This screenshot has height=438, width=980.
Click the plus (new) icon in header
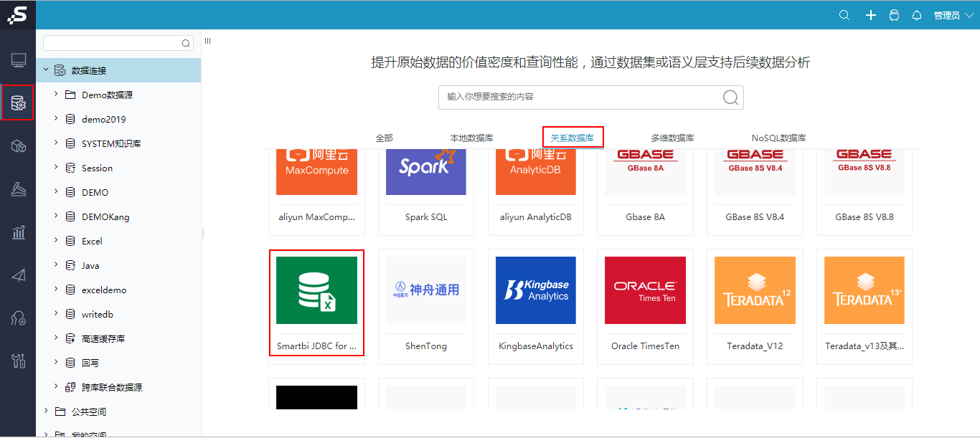(x=871, y=15)
